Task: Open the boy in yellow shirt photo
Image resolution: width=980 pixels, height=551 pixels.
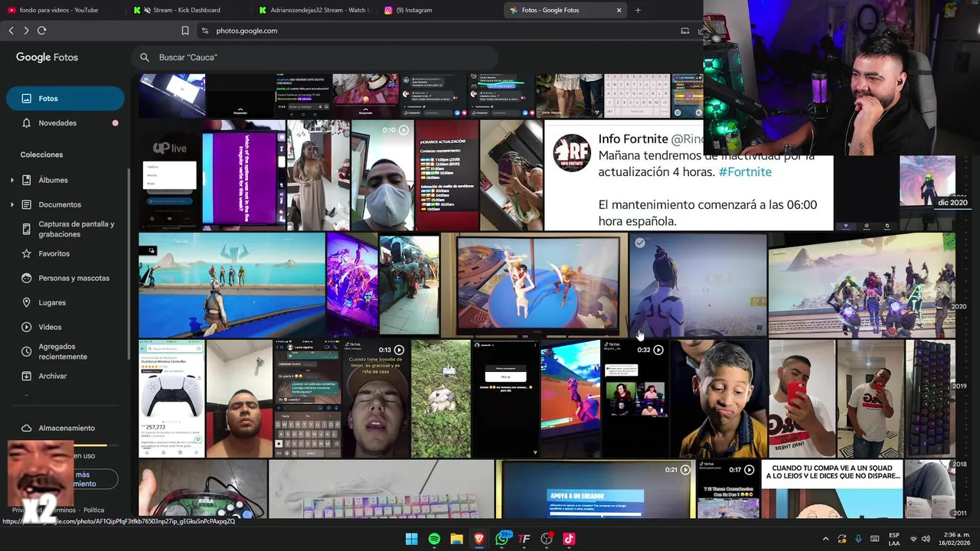Action: [719, 399]
